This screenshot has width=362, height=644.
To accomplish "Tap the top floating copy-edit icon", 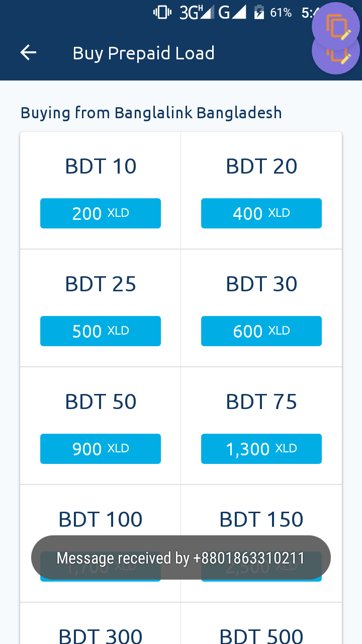I will [x=336, y=25].
